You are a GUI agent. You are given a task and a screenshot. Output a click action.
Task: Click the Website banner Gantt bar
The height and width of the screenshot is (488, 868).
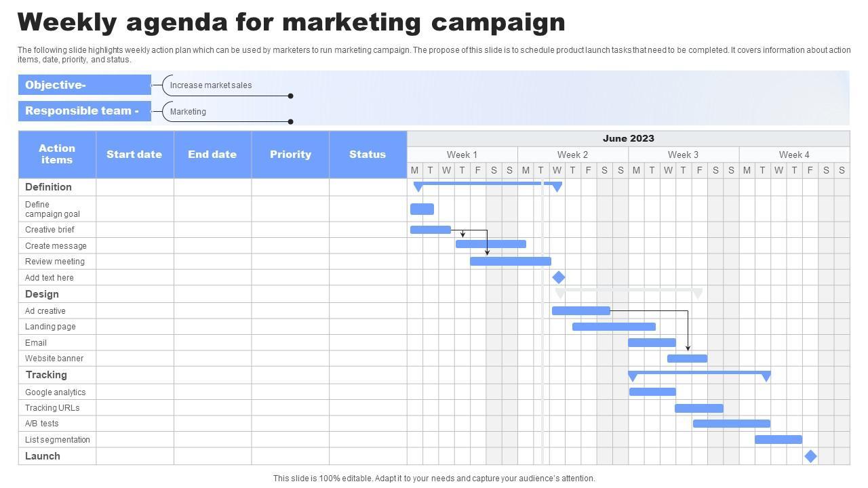[687, 359]
